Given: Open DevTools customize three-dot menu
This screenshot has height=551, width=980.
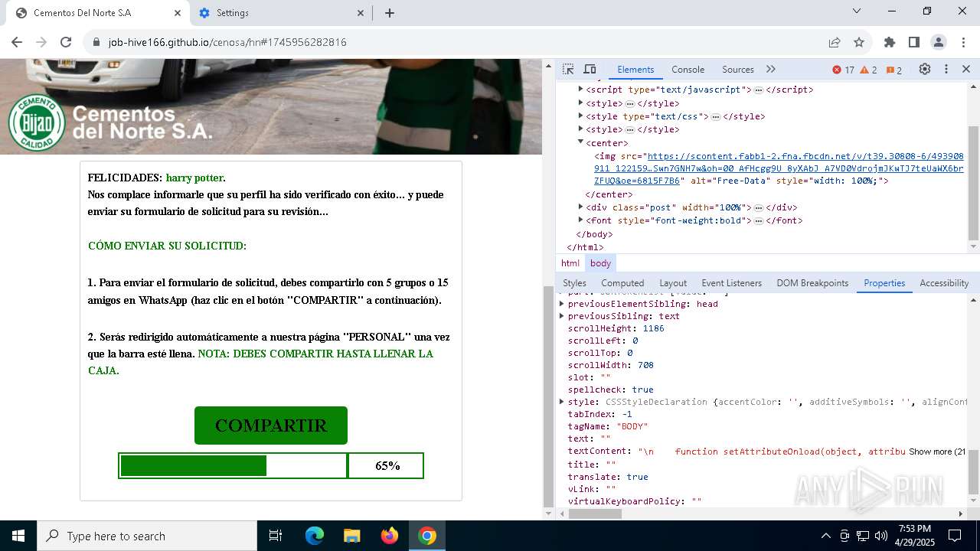Looking at the screenshot, I should point(946,69).
